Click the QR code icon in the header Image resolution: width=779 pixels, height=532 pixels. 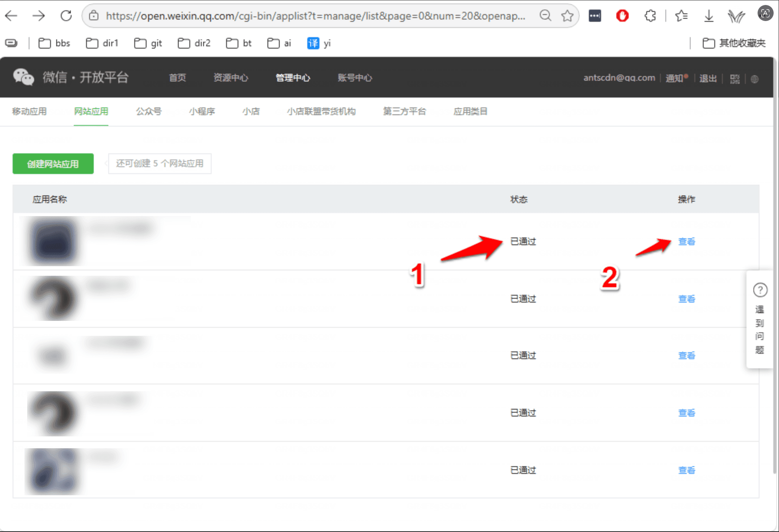pyautogui.click(x=735, y=79)
